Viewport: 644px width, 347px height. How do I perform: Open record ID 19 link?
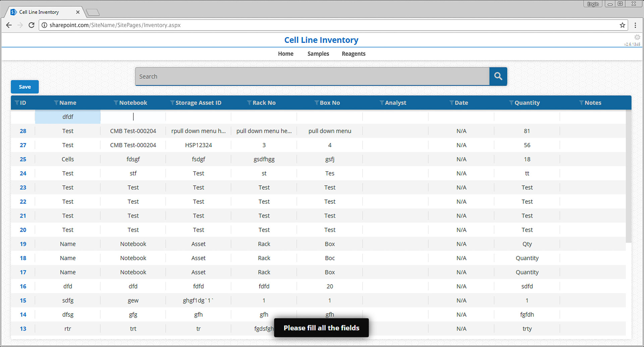tap(23, 244)
